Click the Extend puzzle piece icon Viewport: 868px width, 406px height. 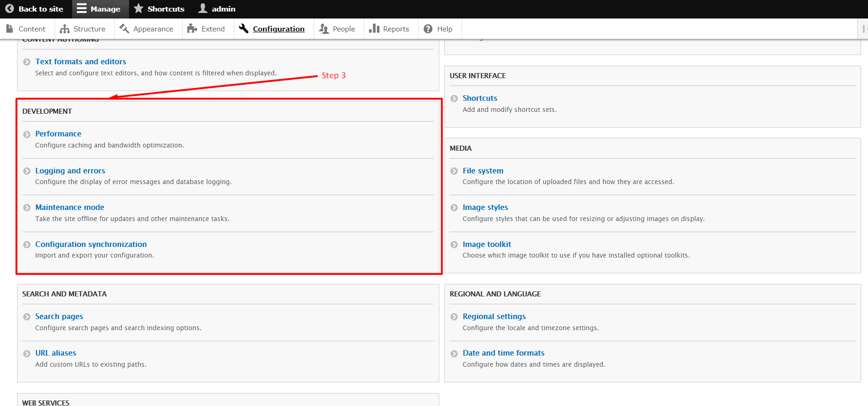192,29
